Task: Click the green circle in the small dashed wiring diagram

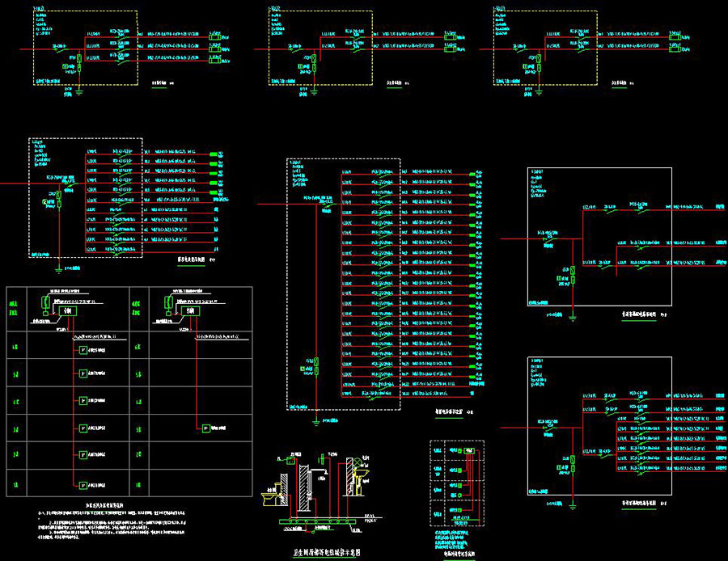Action: pos(460,496)
